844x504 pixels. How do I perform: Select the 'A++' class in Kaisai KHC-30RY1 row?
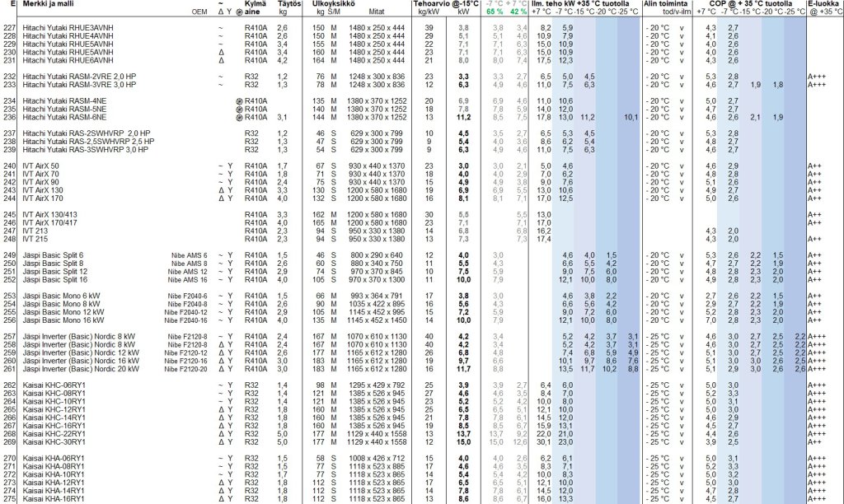814,442
